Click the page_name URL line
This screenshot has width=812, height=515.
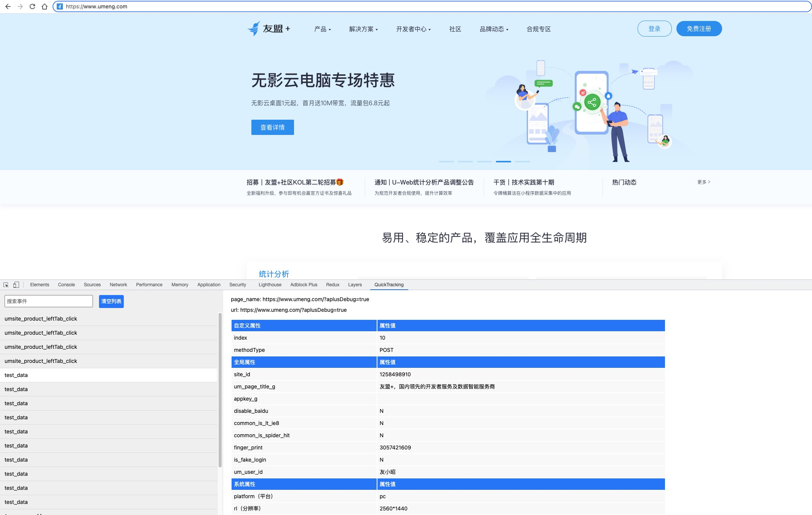[x=300, y=299]
